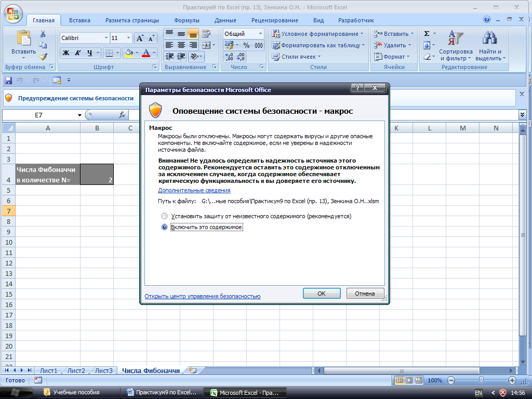Decrease decimal places icon
532x399 pixels.
click(241, 57)
